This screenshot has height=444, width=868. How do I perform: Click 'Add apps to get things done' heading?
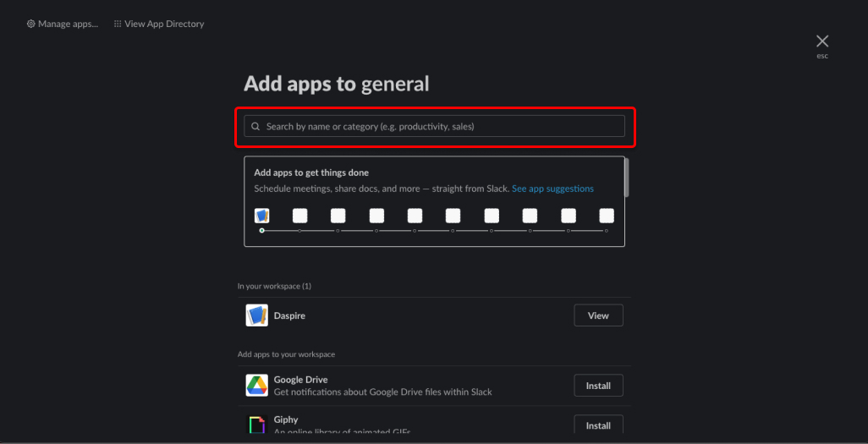311,173
